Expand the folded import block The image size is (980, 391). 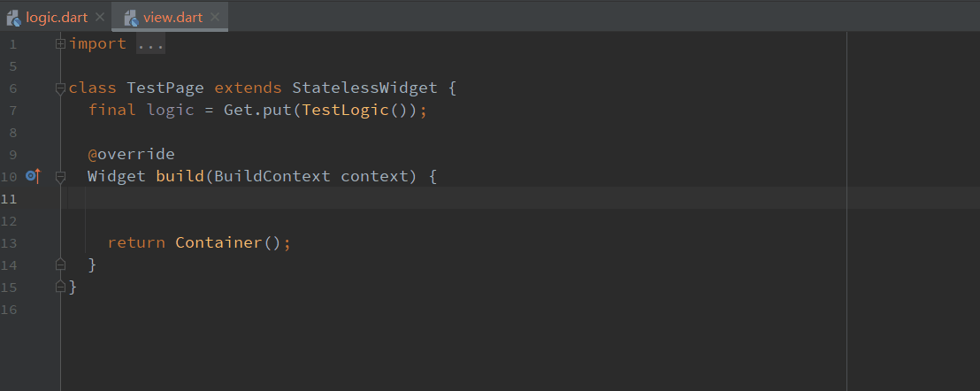60,43
